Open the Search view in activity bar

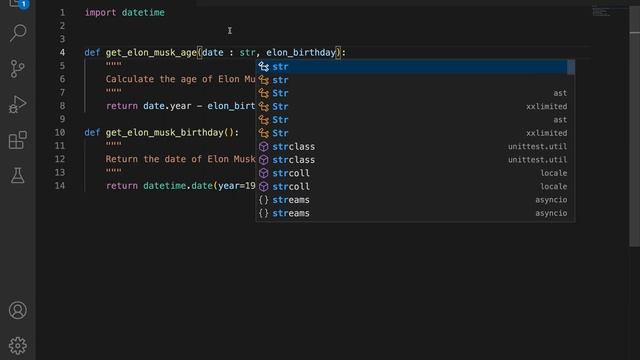tap(18, 33)
